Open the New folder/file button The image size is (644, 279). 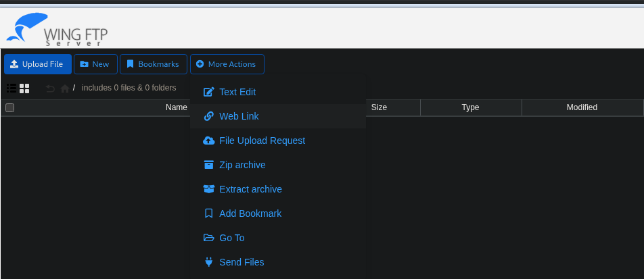click(95, 64)
